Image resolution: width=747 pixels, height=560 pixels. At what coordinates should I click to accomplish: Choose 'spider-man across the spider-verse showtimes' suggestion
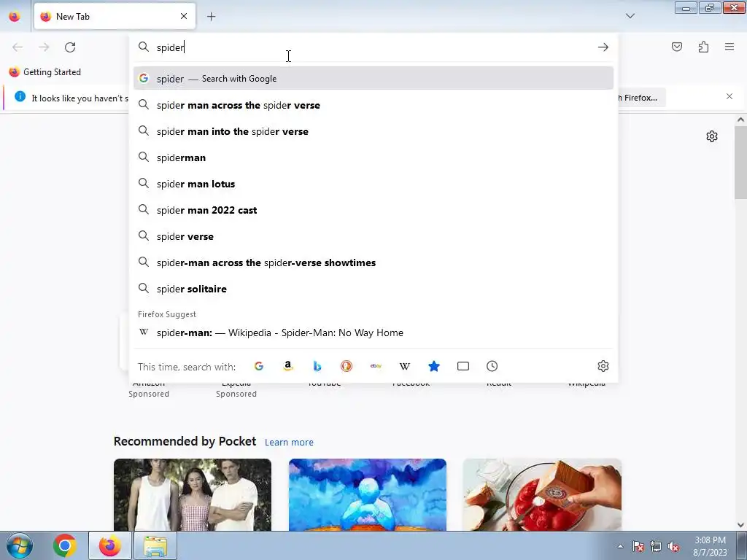(373, 262)
